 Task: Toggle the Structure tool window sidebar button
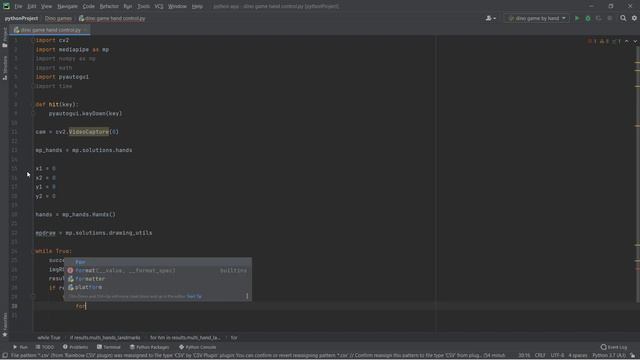[x=4, y=68]
